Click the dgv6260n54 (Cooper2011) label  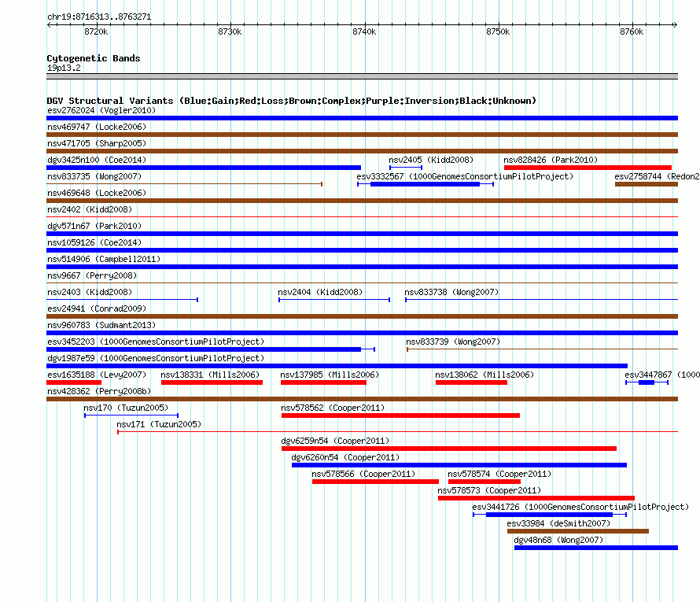pos(345,457)
